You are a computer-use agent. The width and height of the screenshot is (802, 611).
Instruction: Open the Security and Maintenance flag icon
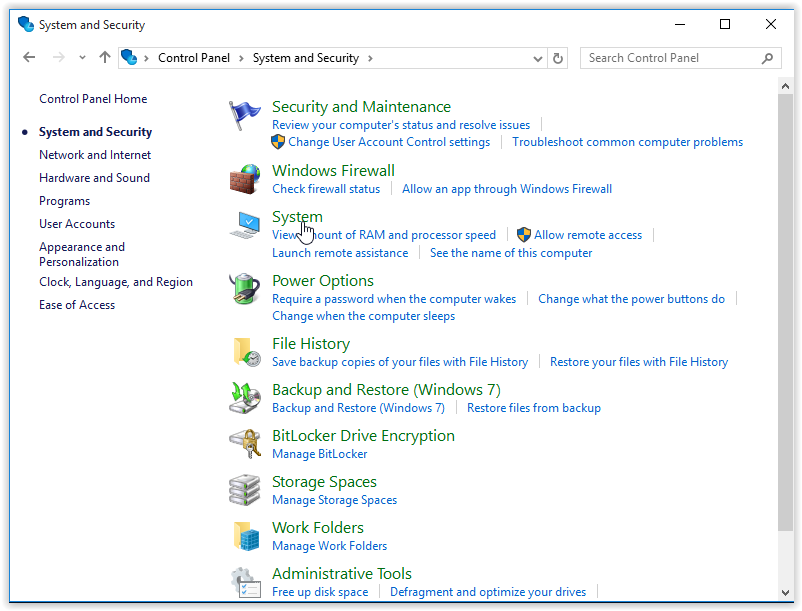tap(244, 116)
